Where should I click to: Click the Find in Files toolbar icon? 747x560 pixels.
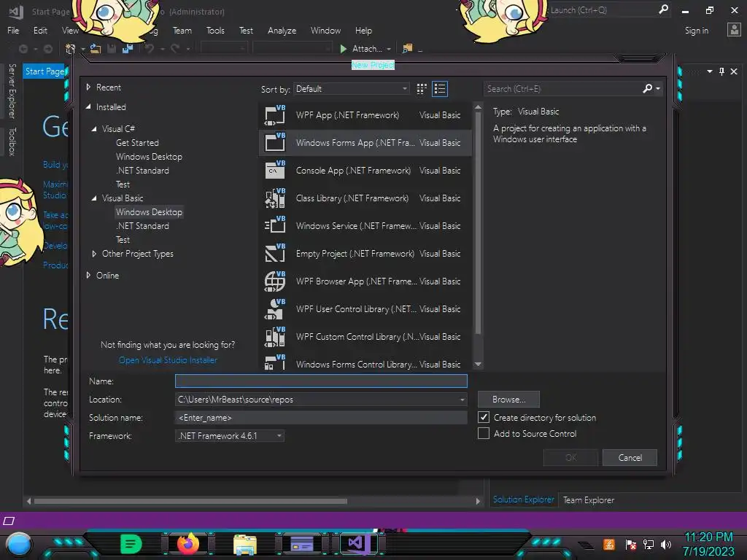[x=407, y=49]
